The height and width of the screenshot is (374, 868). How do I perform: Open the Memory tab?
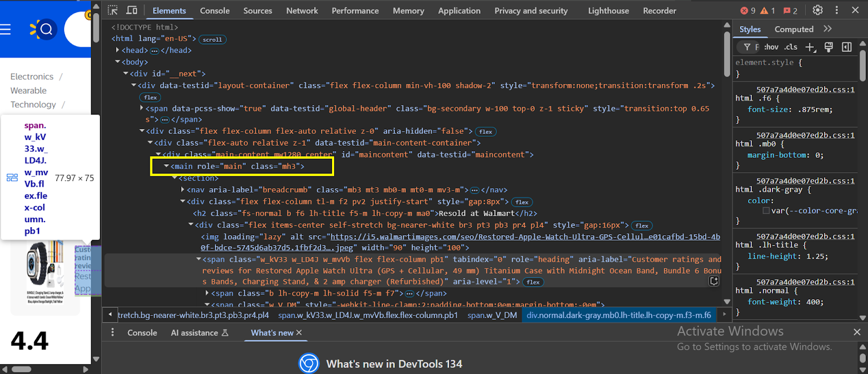[409, 10]
